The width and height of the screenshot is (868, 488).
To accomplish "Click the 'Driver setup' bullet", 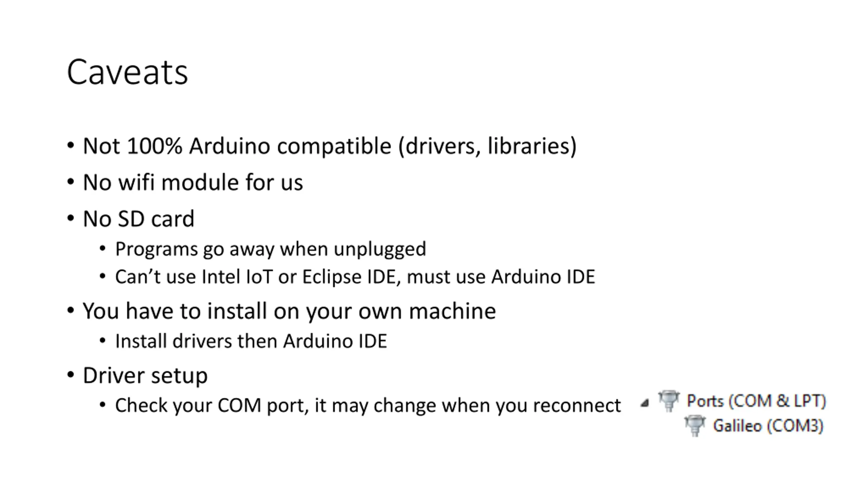I will click(x=145, y=376).
